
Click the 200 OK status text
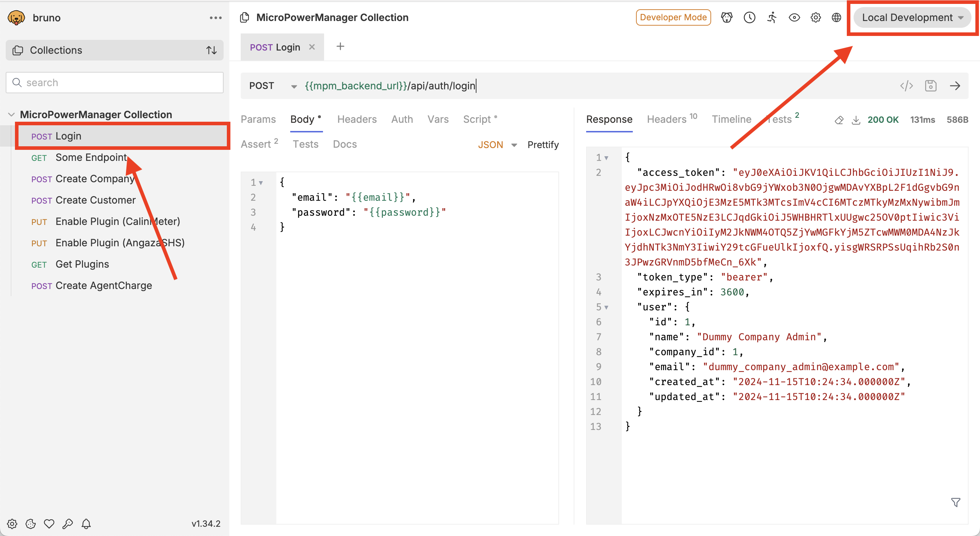click(x=883, y=120)
